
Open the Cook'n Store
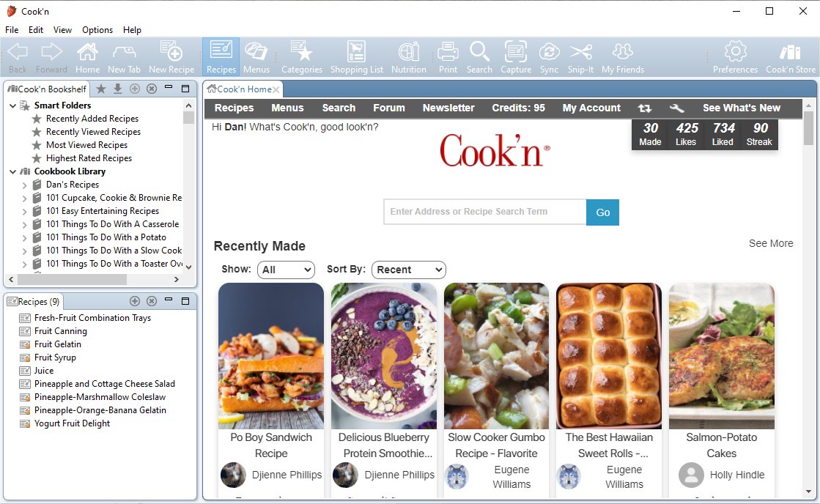click(790, 57)
